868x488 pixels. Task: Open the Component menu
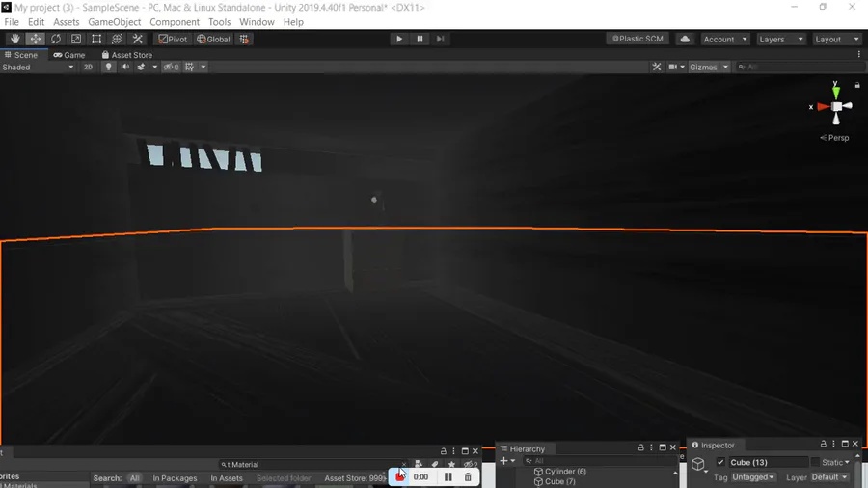click(175, 22)
